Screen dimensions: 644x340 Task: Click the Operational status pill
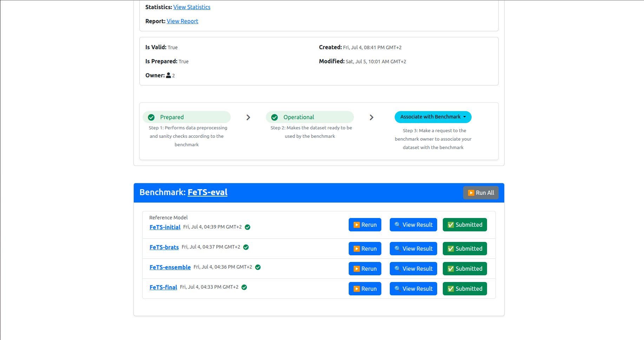[x=310, y=117]
